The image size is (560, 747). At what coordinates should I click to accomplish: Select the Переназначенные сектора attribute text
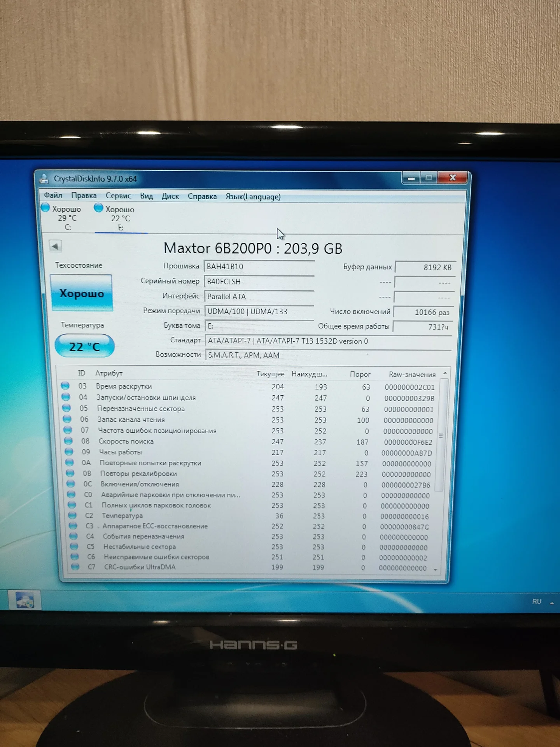(x=141, y=409)
